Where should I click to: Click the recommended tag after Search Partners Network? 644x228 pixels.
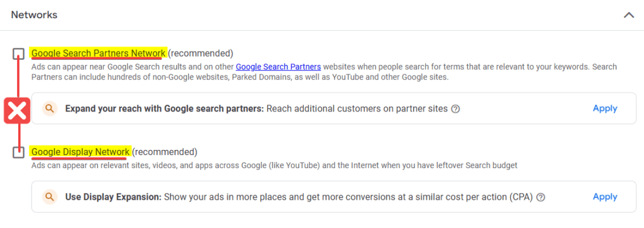click(201, 53)
